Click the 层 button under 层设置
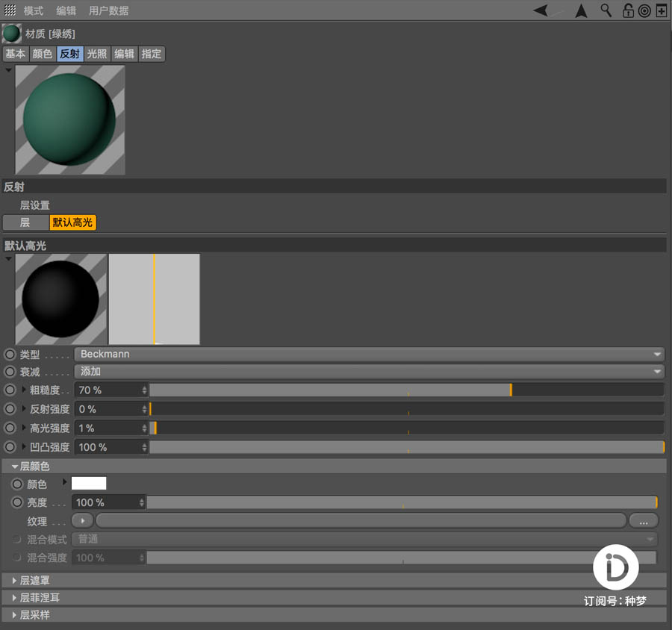The height and width of the screenshot is (630, 672). pyautogui.click(x=25, y=222)
